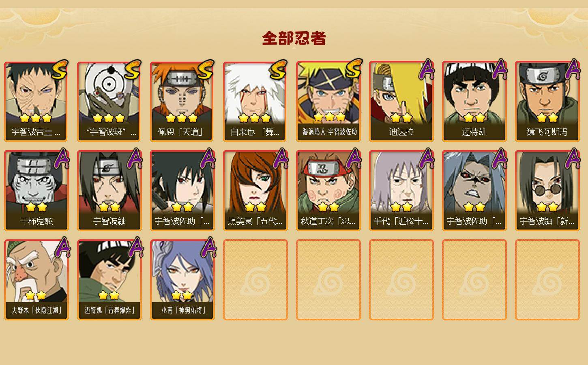
Task: Open the 干柿鬼鲛 ninja card
Action: (36, 191)
